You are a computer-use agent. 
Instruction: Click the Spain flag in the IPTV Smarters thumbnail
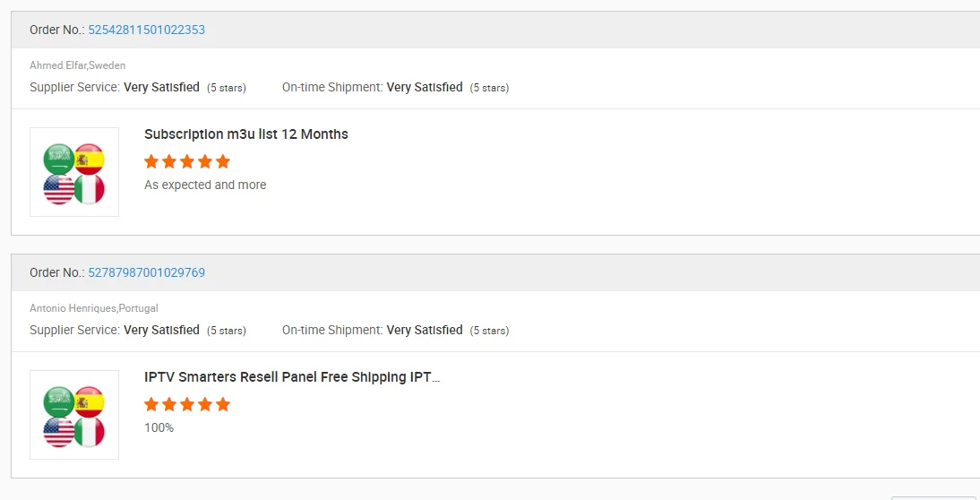pos(90,401)
